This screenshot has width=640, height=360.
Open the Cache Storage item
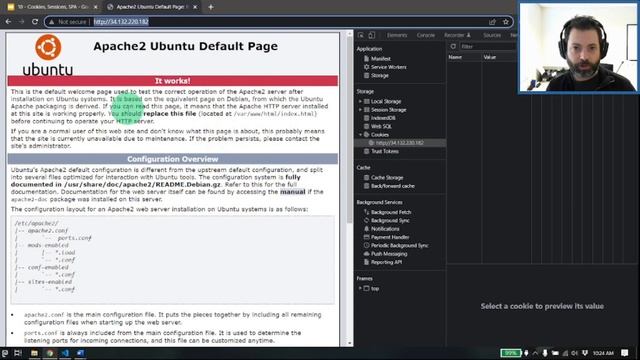tap(387, 178)
